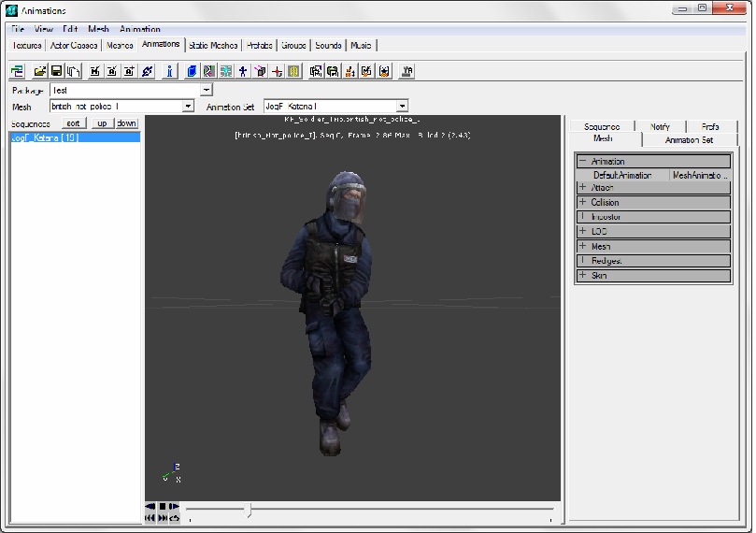Expand the Skin property group

click(x=582, y=276)
